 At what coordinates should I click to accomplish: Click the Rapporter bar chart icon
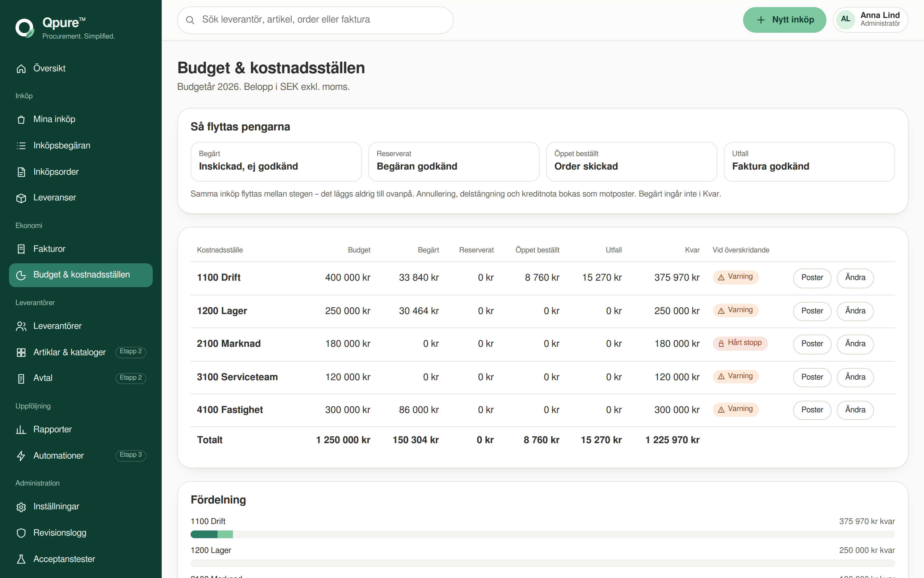pyautogui.click(x=21, y=430)
